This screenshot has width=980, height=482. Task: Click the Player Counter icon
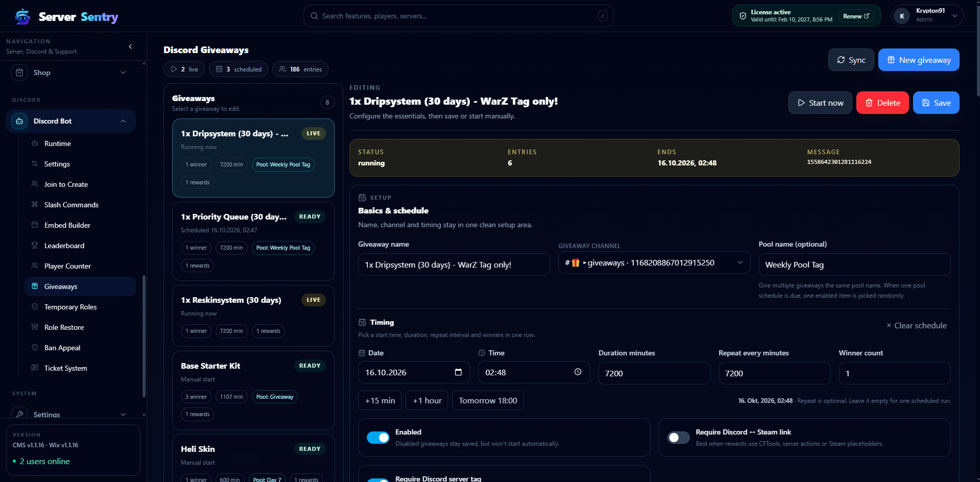[35, 266]
